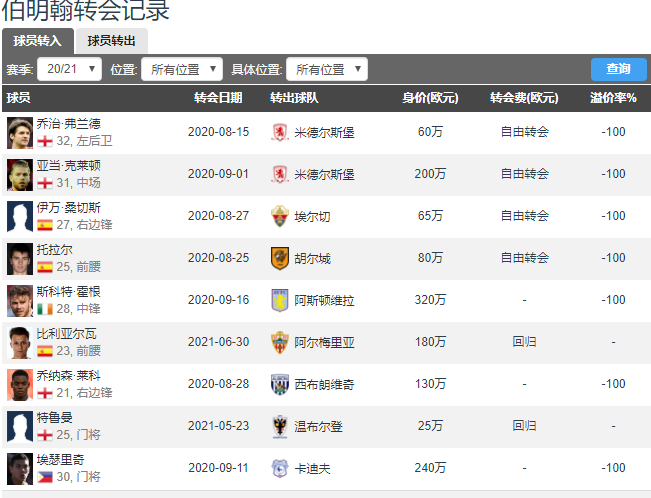Screen dimensions: 651x498
Task: Select the 球员转入 tab
Action: (37, 41)
